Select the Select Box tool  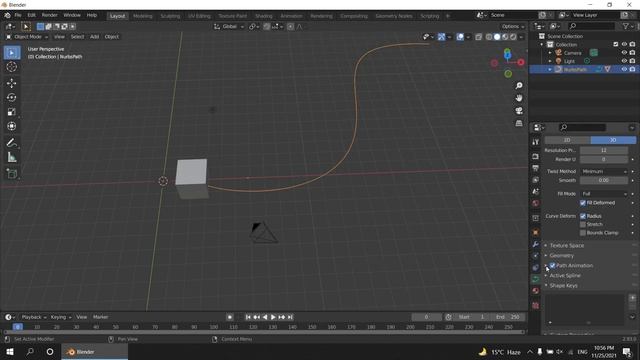12,53
